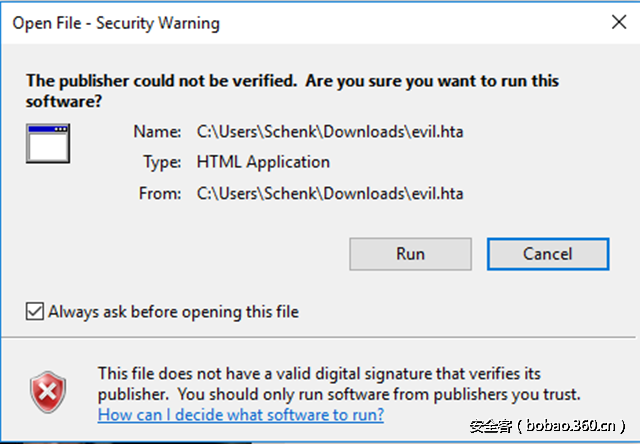The width and height of the screenshot is (640, 444).
Task: Click the 'HTML Application' type value
Action: [x=263, y=162]
